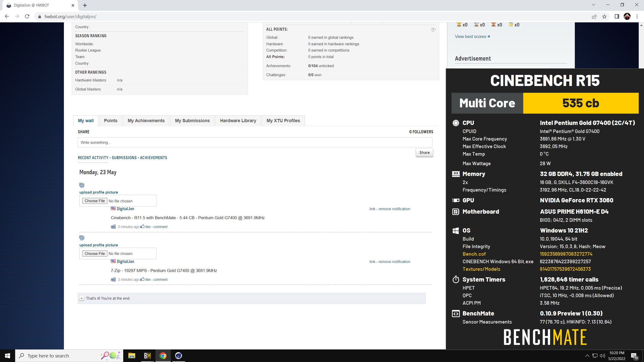Image resolution: width=644 pixels, height=362 pixels.
Task: Share this page via address bar icon
Action: click(594, 17)
